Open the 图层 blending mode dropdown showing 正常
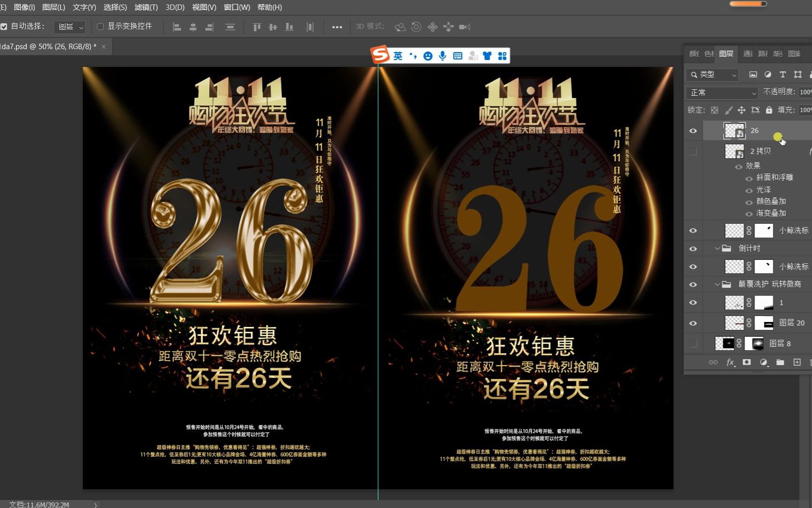812x508 pixels. (x=721, y=93)
